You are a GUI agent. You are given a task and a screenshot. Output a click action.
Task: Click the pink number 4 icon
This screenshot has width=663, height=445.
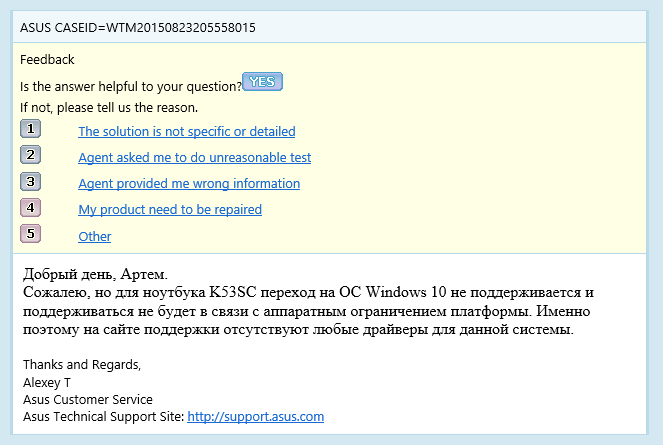(30, 208)
